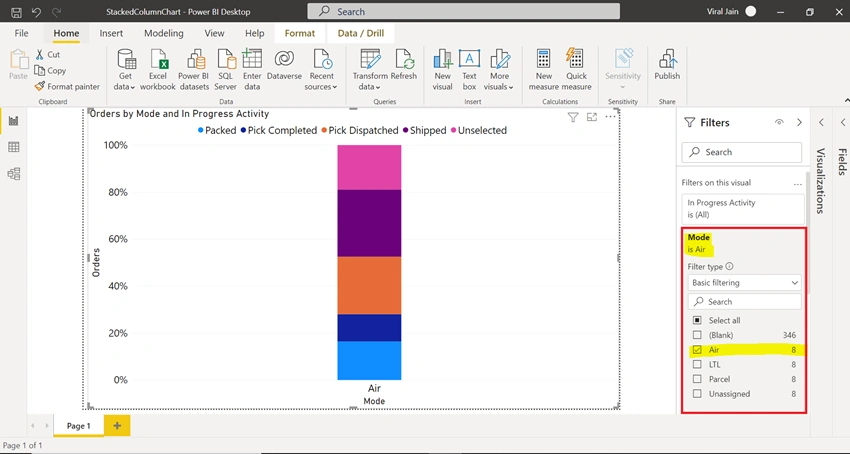Viewport: 850px width, 454px height.
Task: Click Cut in Clipboard group
Action: (x=48, y=54)
